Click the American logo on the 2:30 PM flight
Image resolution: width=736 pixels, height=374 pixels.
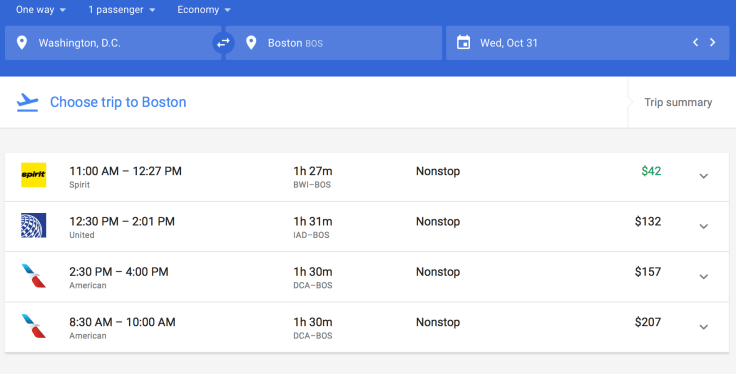[34, 275]
